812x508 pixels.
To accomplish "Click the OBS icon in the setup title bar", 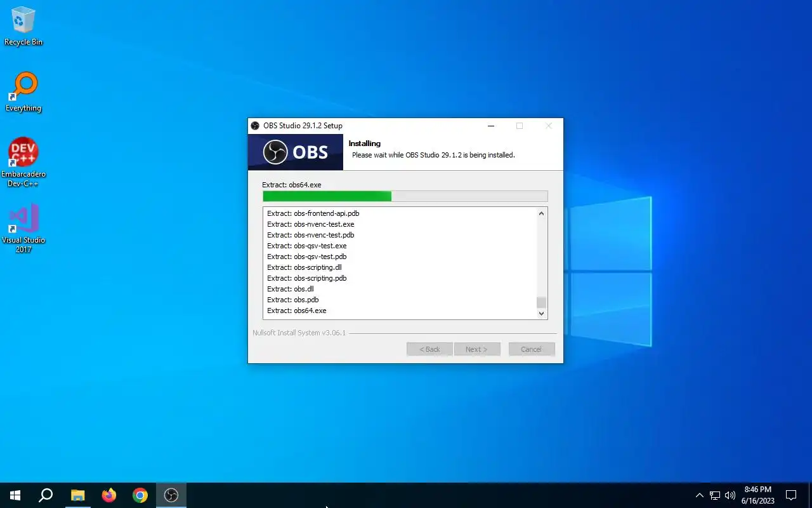I will click(x=255, y=126).
